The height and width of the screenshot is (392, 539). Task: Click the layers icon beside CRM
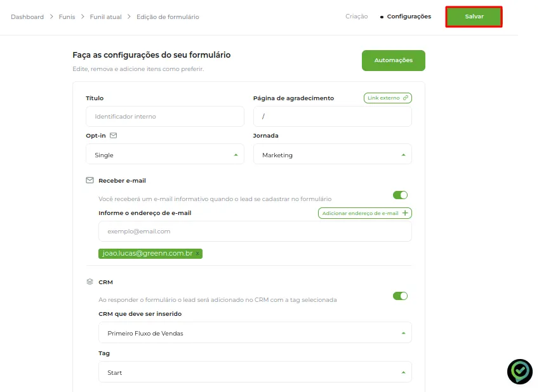pos(90,282)
